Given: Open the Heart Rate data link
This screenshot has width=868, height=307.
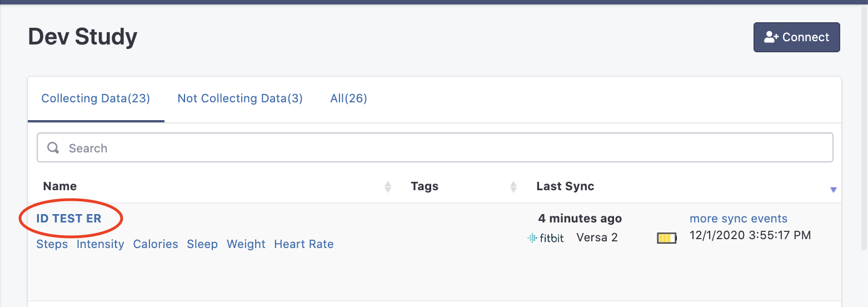Looking at the screenshot, I should pos(304,244).
